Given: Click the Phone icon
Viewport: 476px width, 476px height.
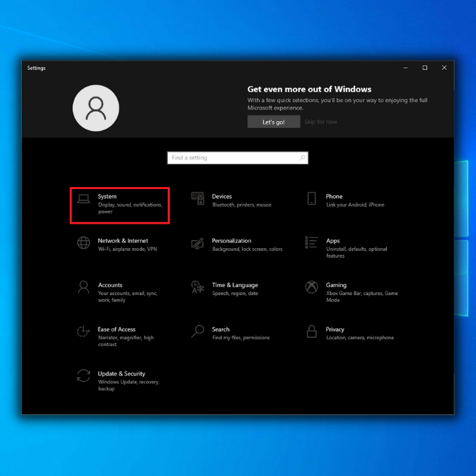Looking at the screenshot, I should [311, 199].
